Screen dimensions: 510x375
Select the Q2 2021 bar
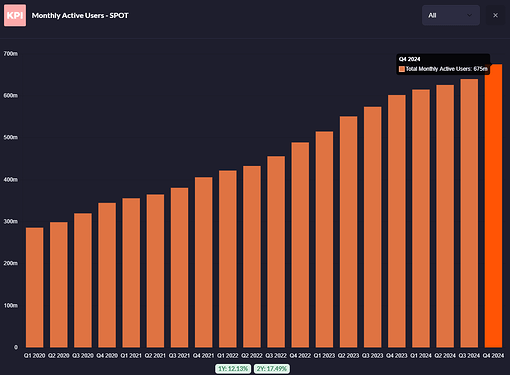pyautogui.click(x=155, y=271)
